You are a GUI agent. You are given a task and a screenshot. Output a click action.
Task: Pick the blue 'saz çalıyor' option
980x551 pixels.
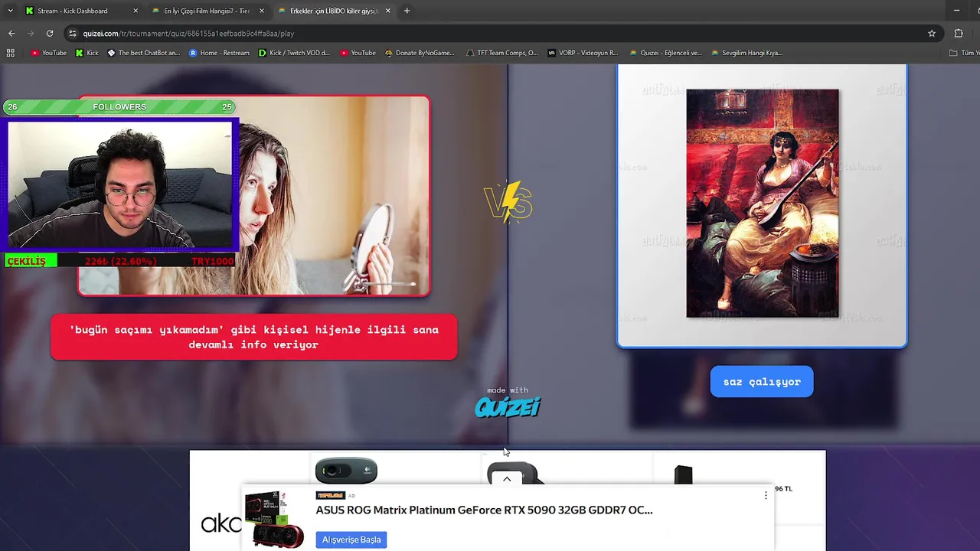click(x=762, y=382)
